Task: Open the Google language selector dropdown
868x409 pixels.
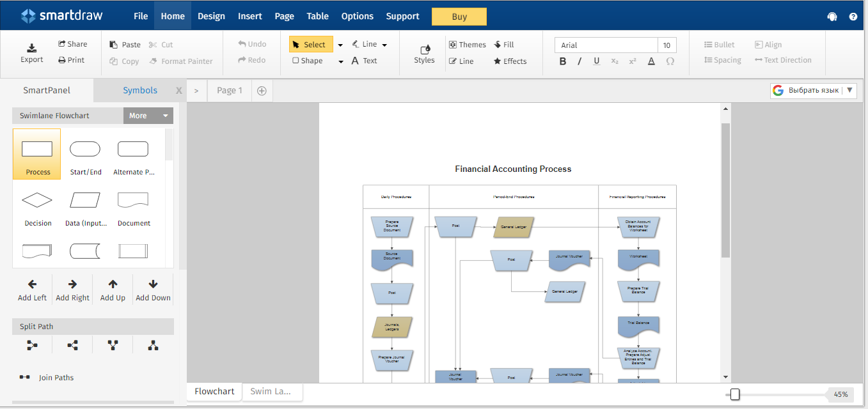Action: (813, 91)
